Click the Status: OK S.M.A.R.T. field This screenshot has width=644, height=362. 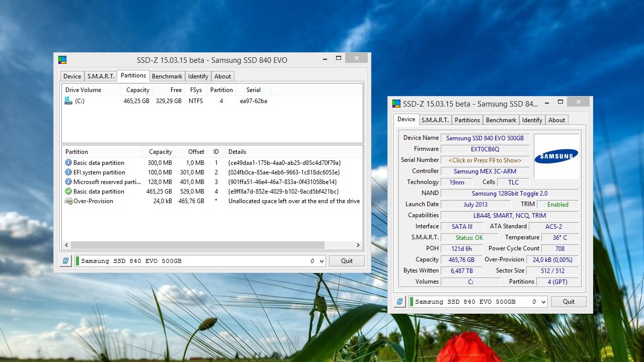(469, 238)
